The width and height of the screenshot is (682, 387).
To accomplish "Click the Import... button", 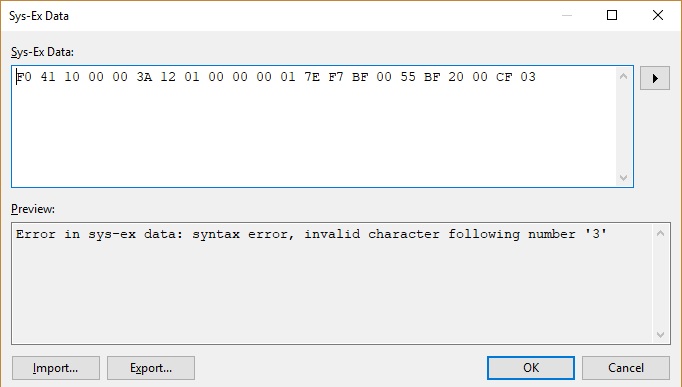I will click(56, 368).
